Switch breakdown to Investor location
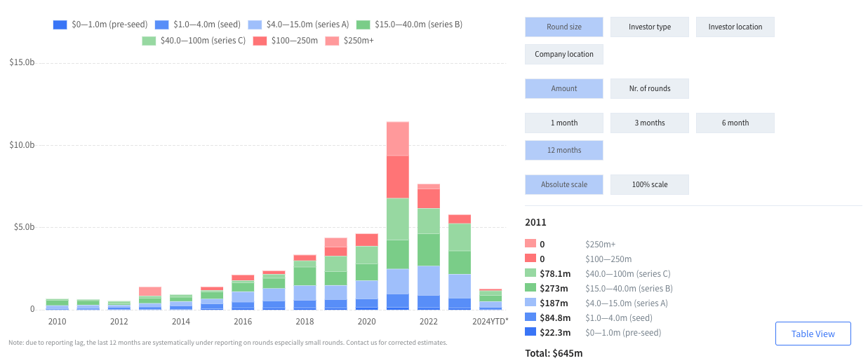This screenshot has width=868, height=363. click(x=735, y=27)
